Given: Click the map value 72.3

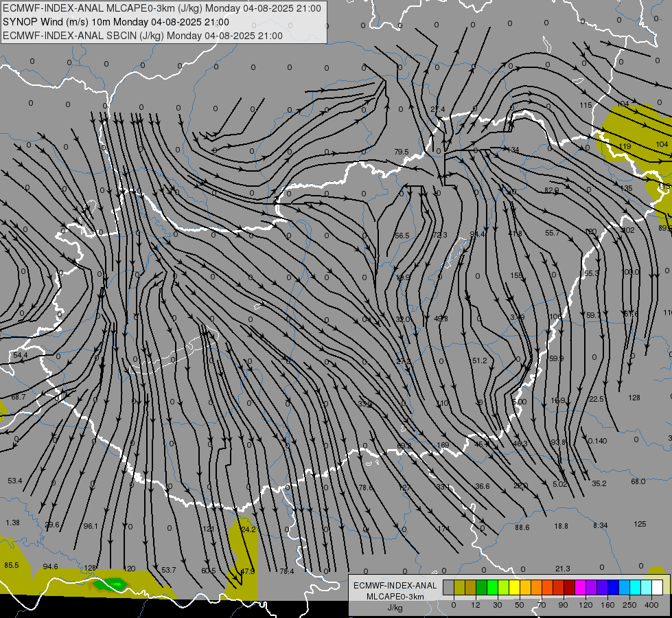Looking at the screenshot, I should [x=440, y=235].
